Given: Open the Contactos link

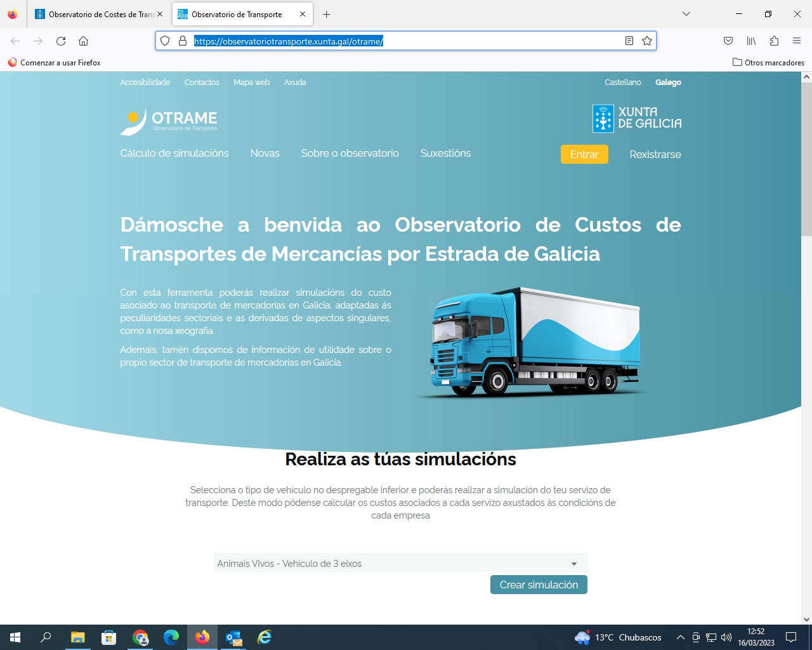Looking at the screenshot, I should pos(202,83).
